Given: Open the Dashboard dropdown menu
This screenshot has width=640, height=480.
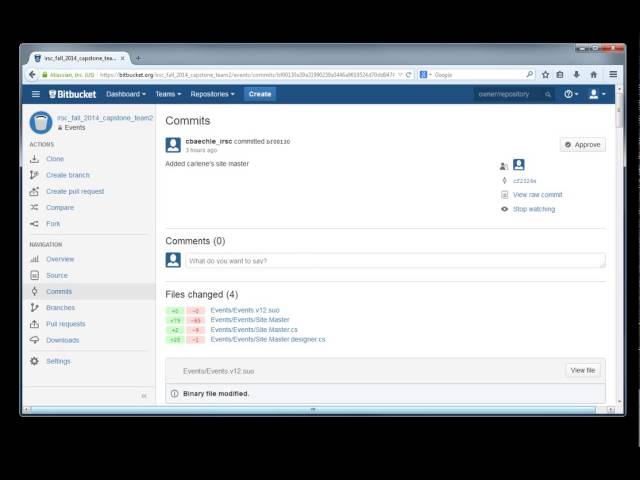Looking at the screenshot, I should click(x=126, y=94).
